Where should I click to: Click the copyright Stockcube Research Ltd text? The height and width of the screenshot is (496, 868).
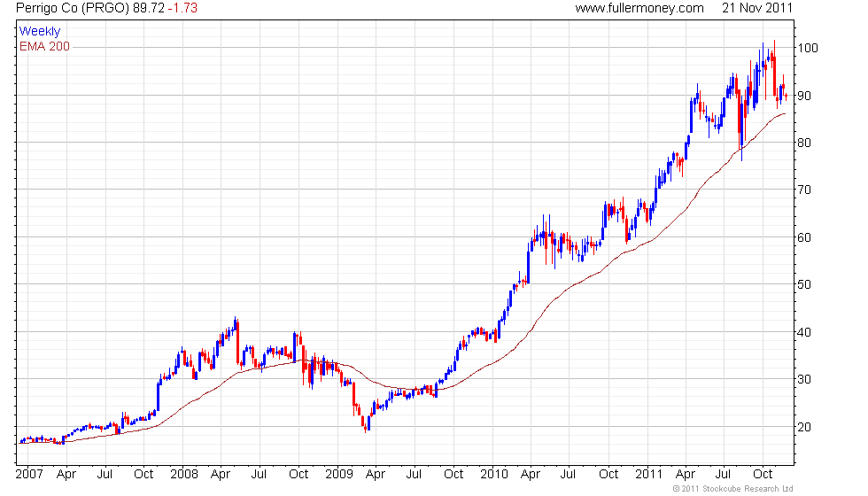[733, 489]
